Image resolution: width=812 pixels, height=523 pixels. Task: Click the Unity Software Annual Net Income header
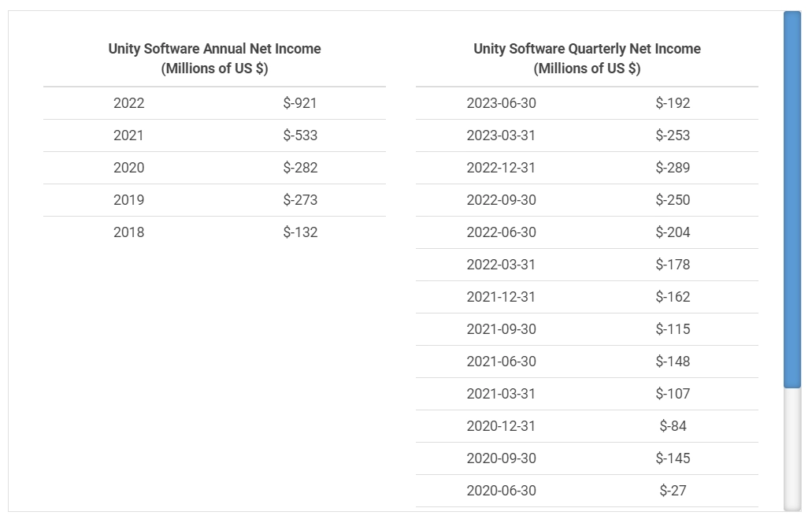[x=214, y=58]
